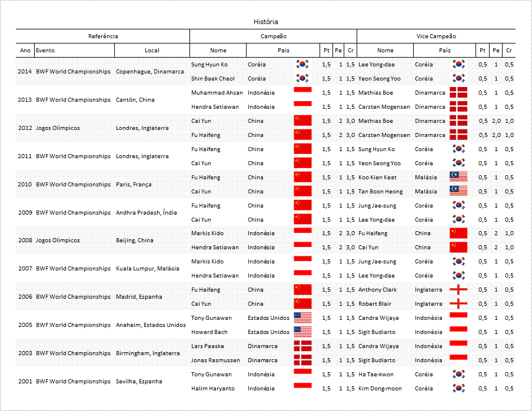Select the Anthony Clark name cell
The height and width of the screenshot is (411, 532).
[x=377, y=290]
